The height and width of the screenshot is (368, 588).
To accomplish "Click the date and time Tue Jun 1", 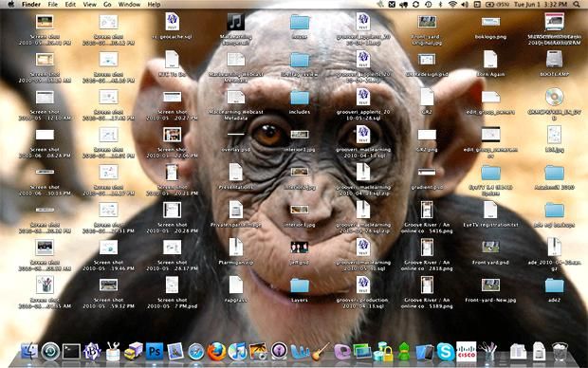I will 540,5.
